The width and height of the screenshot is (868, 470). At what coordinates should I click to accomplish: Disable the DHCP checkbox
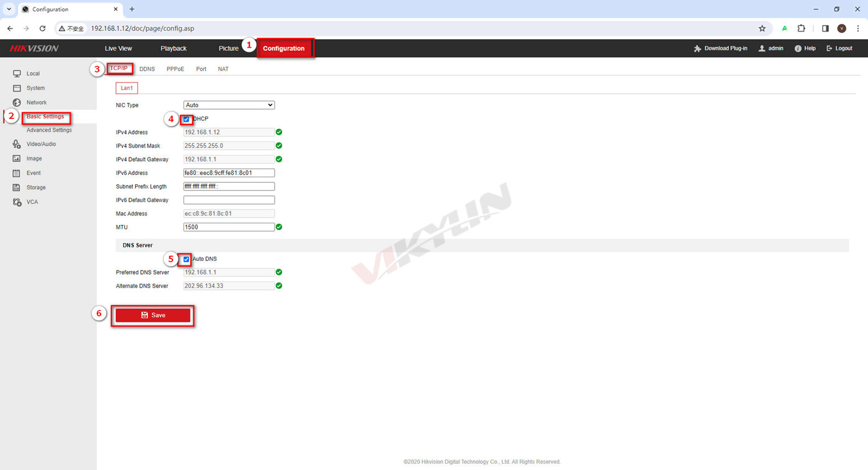(x=186, y=119)
